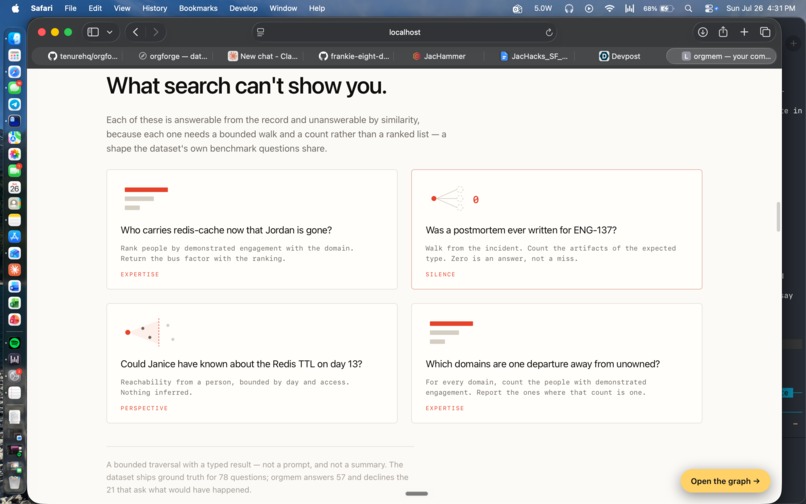Select the orgmem — your com... tab
Screen dimensions: 806x504
pos(721,56)
